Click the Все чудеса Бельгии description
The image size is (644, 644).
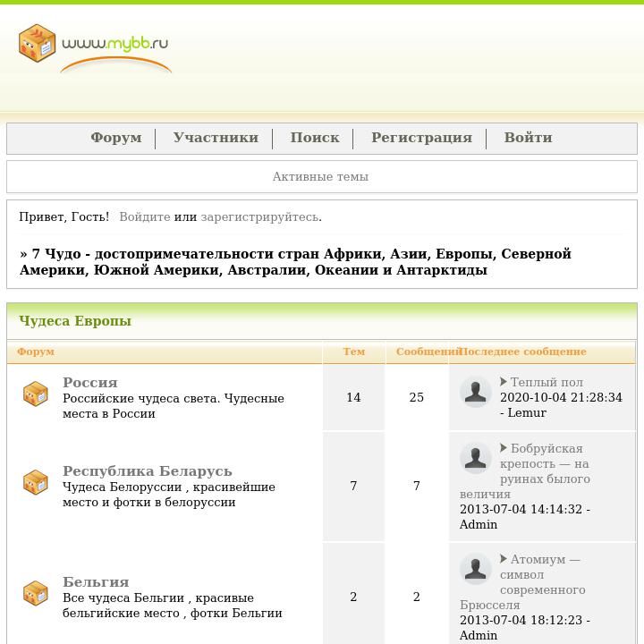pos(172,606)
